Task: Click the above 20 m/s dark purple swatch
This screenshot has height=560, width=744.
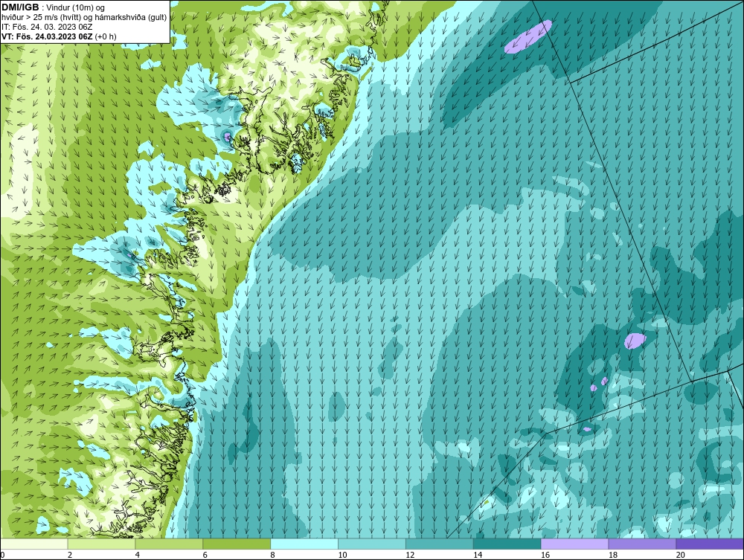Action: click(710, 544)
